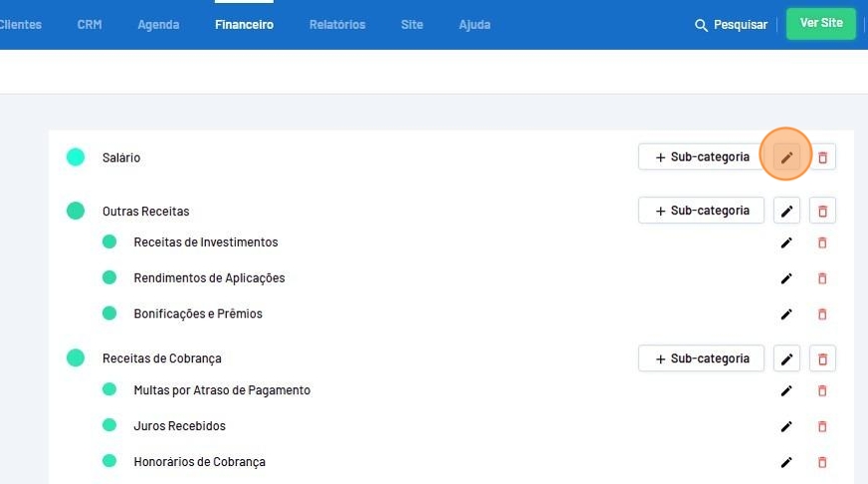
Task: Delete the Juros Recebidos sub-category
Action: click(x=822, y=426)
